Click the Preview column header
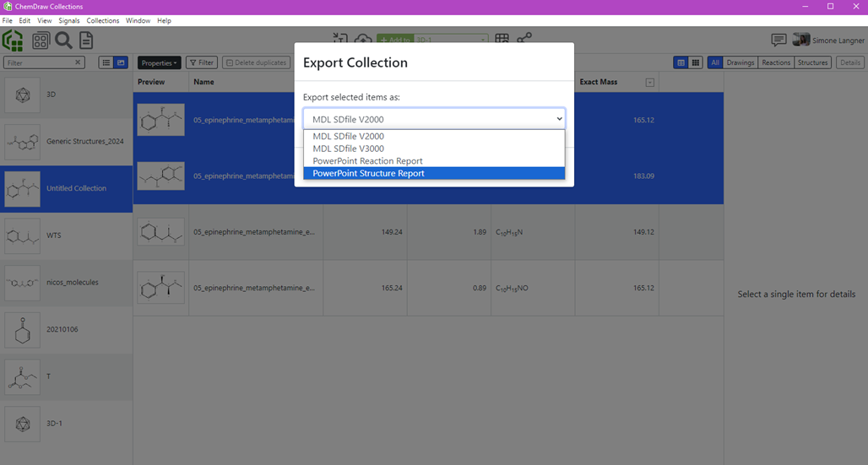868x465 pixels. coord(151,82)
